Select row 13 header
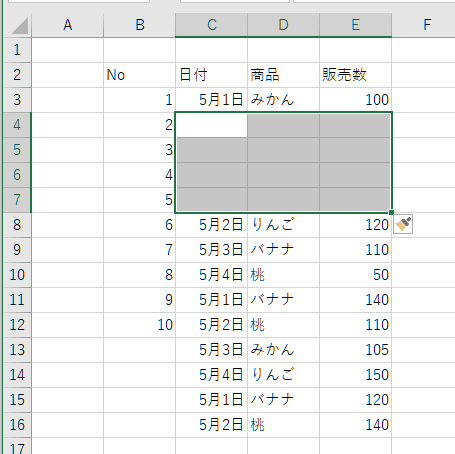Viewport: 455px width, 454px height. pyautogui.click(x=17, y=350)
